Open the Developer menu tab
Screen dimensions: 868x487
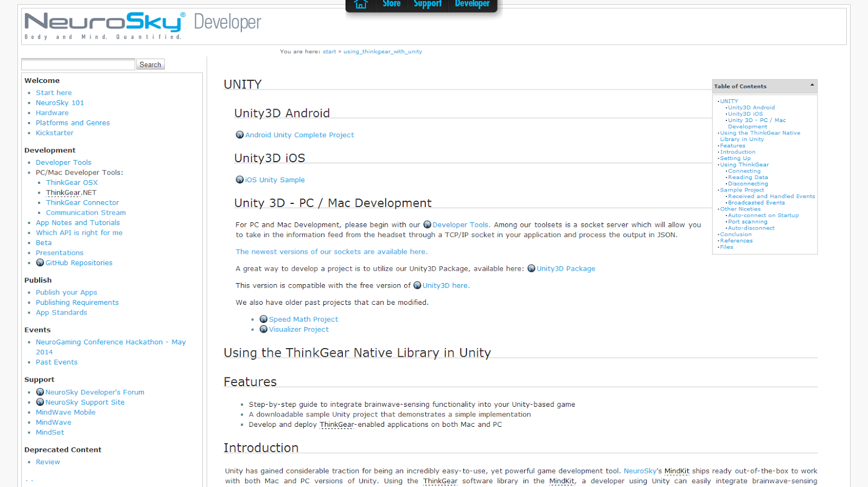pos(472,4)
